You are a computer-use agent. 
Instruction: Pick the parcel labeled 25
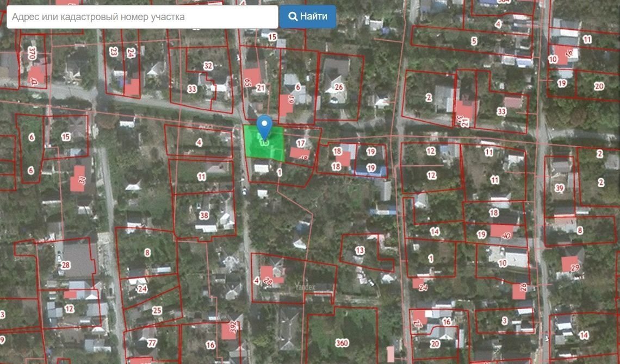tap(157, 310)
